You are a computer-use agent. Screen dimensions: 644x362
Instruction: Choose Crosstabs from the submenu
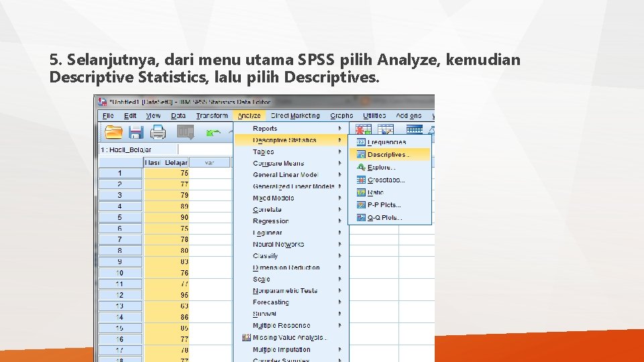[x=390, y=180]
